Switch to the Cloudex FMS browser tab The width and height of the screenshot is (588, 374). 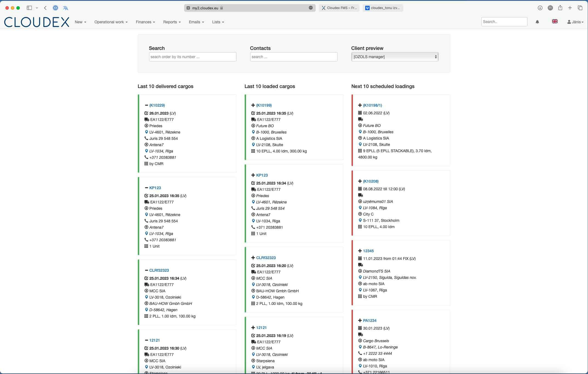click(340, 8)
